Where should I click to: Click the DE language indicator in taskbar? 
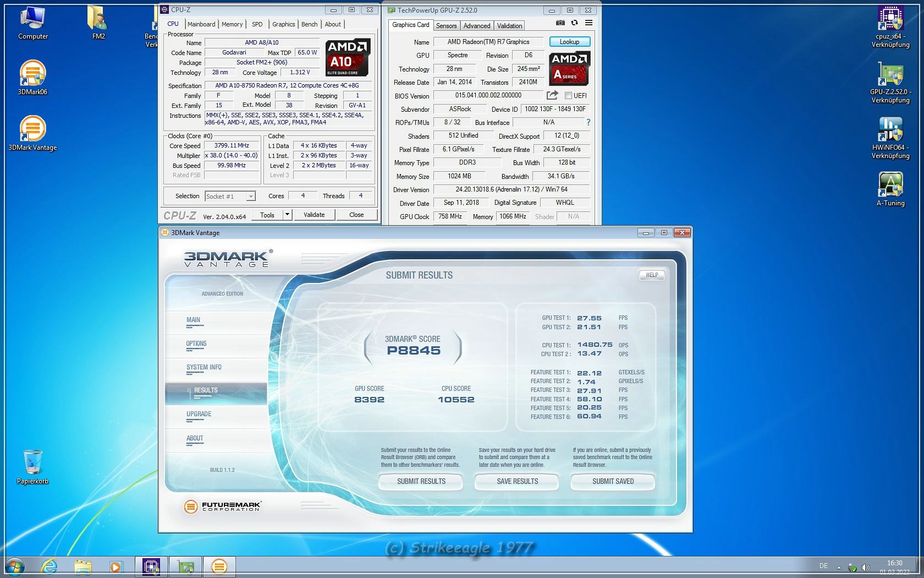pos(823,566)
